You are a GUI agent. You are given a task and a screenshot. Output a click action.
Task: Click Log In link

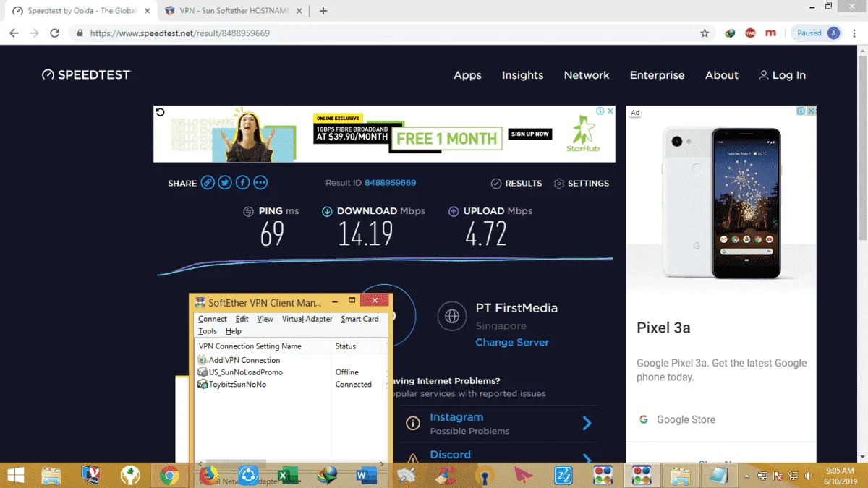782,75
